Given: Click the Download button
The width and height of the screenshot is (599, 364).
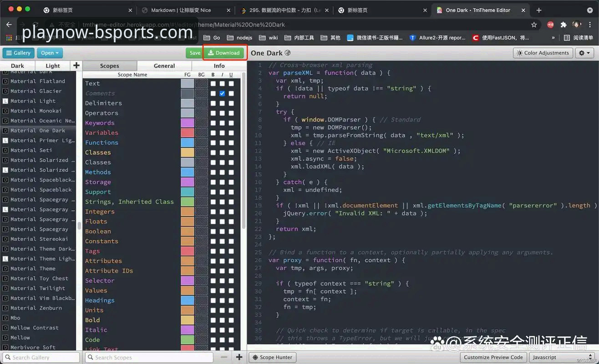Looking at the screenshot, I should click(224, 52).
